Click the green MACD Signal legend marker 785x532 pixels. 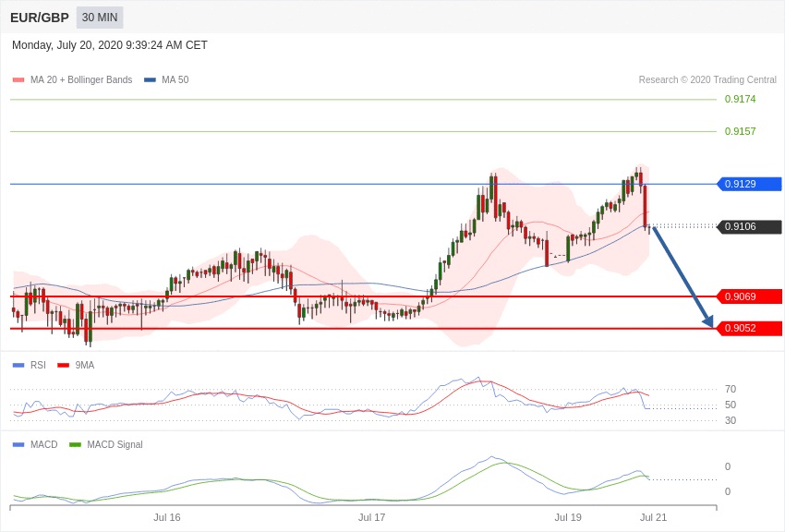click(x=75, y=444)
